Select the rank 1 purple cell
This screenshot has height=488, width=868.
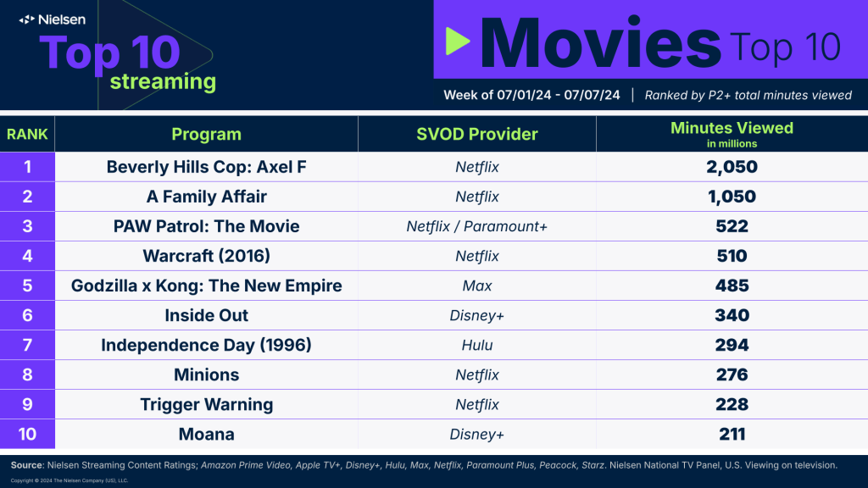point(27,167)
